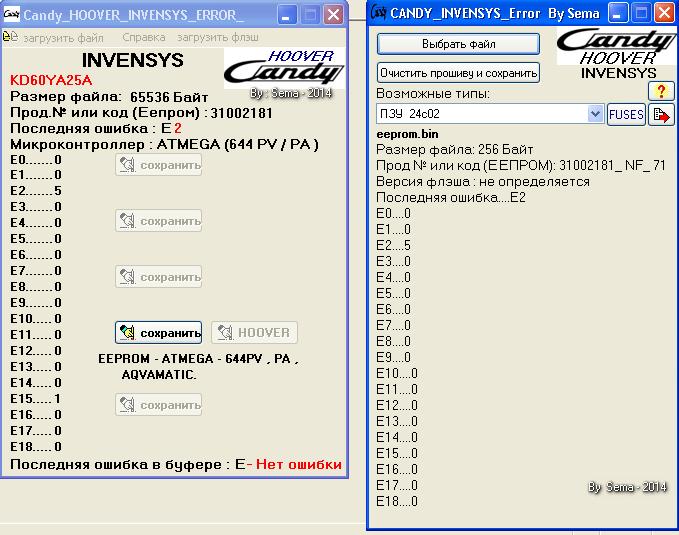Click the yellow question mark help icon
Screen dimensions: 679x535
(x=662, y=91)
